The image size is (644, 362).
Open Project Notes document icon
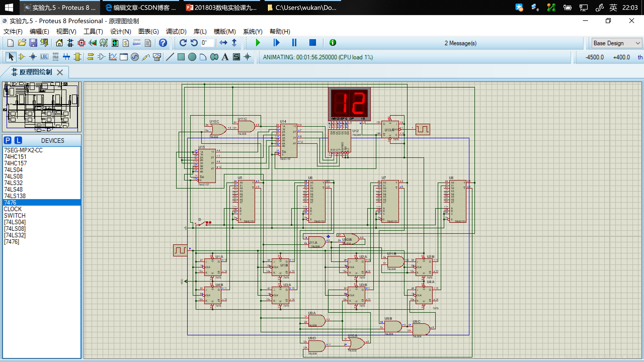click(x=148, y=43)
